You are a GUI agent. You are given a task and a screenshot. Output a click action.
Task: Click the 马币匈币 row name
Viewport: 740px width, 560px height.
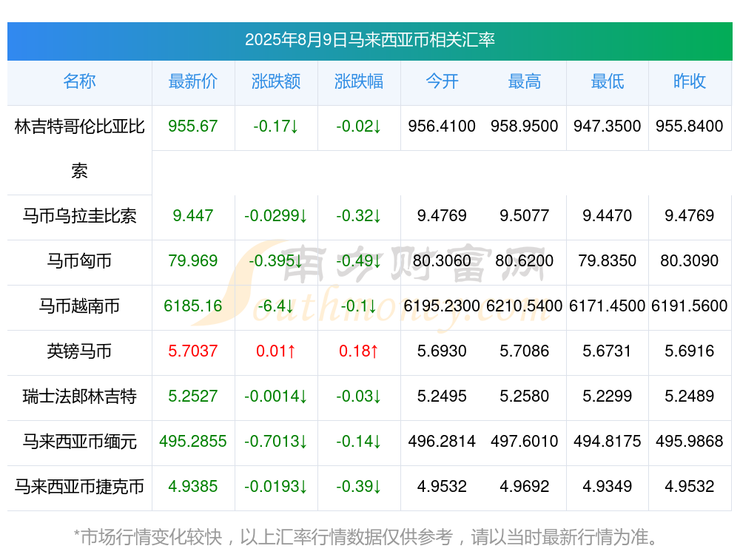click(x=79, y=260)
